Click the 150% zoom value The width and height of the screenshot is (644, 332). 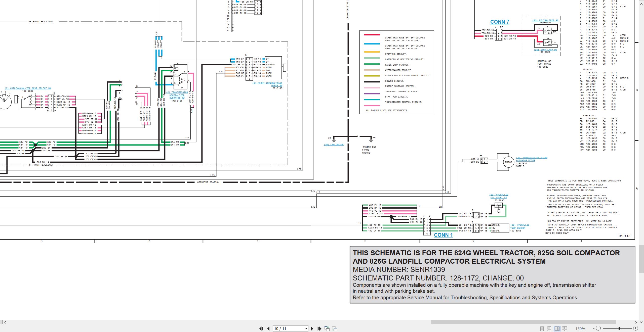pyautogui.click(x=580, y=328)
